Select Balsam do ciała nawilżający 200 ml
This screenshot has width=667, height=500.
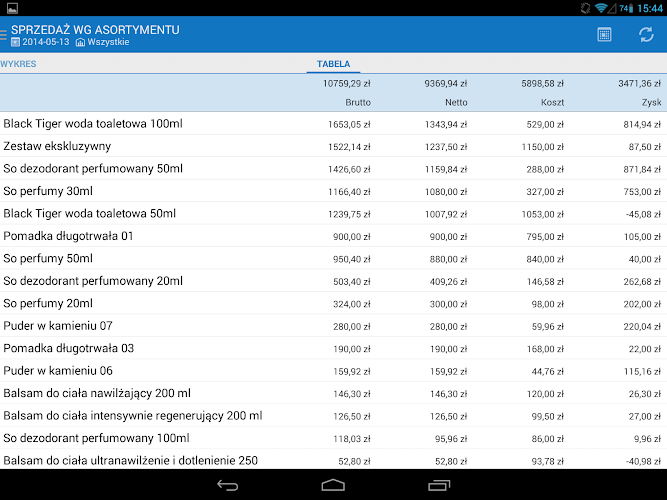point(334,394)
